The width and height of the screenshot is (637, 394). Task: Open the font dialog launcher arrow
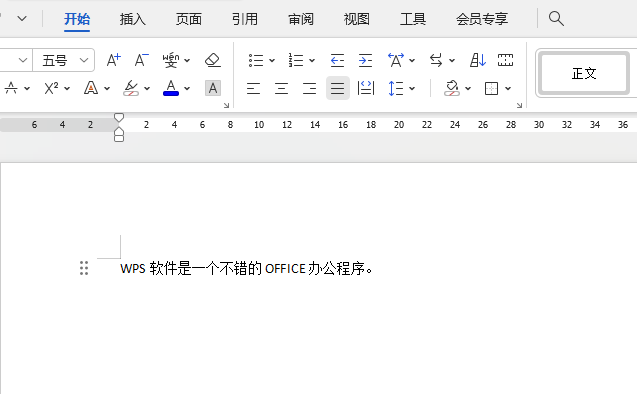point(226,105)
